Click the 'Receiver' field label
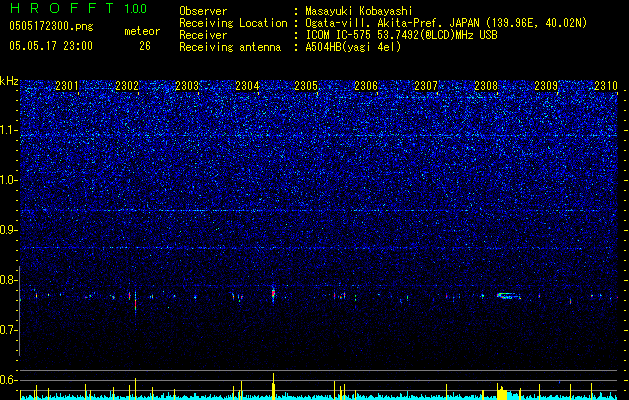This screenshot has width=629, height=400. pyautogui.click(x=203, y=35)
